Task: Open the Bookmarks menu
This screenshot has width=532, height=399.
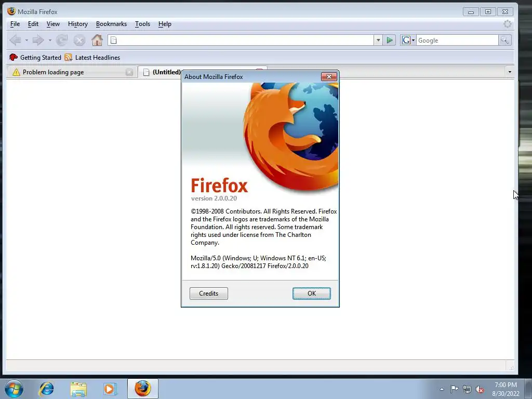Action: coord(111,24)
